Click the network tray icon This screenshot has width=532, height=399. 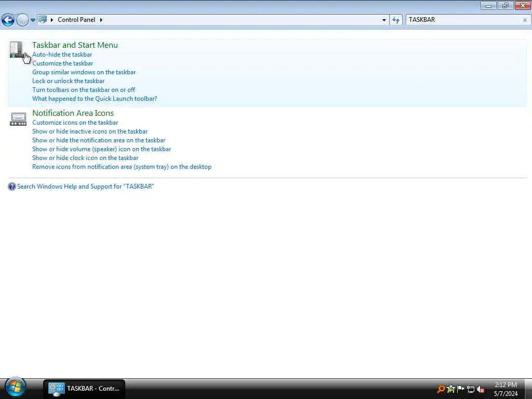tap(471, 389)
